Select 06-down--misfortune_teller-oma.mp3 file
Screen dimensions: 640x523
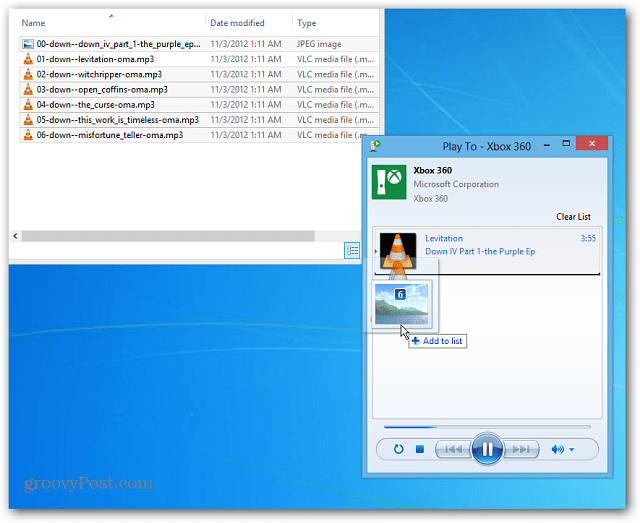click(199, 135)
